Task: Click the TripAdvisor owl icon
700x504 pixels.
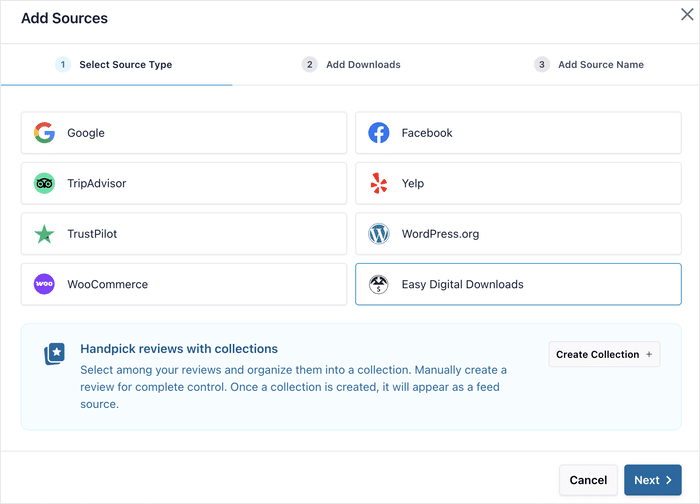Action: coord(44,183)
